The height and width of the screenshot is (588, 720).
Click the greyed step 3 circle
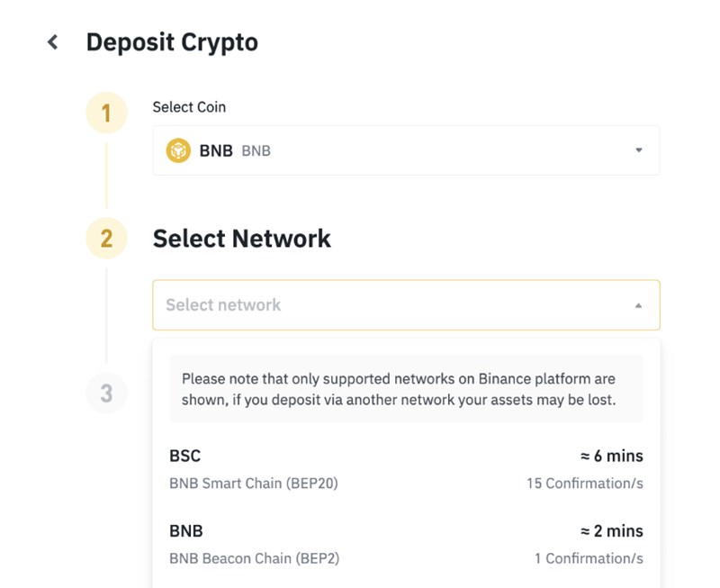coord(106,393)
